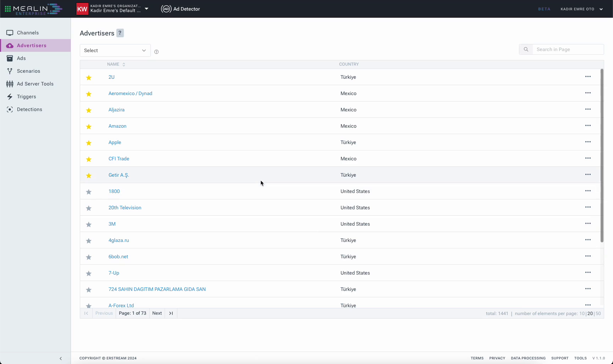Image resolution: width=613 pixels, height=364 pixels.
Task: Click the Search in Page field
Action: [568, 49]
